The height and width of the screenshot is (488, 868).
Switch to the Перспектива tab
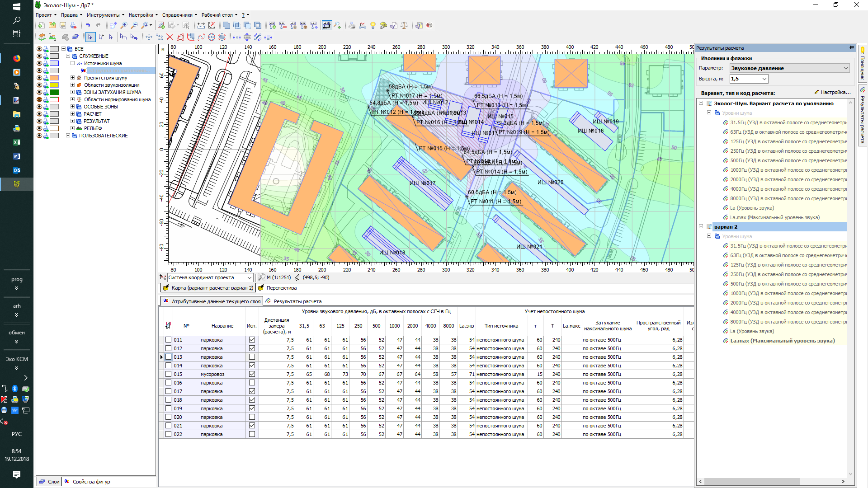(281, 288)
